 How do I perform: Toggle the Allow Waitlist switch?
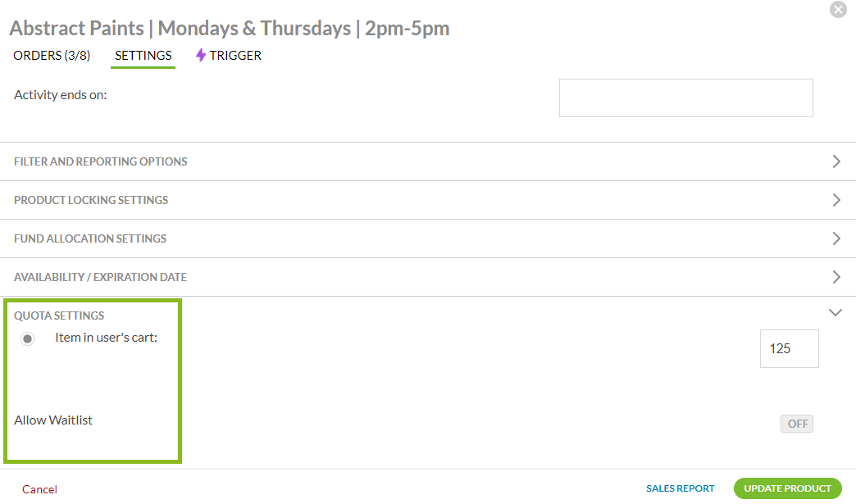(796, 424)
